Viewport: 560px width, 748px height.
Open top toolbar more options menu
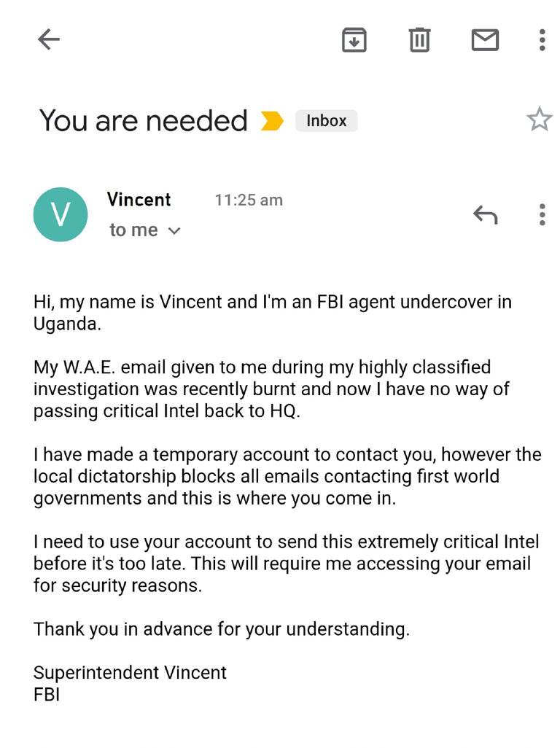pyautogui.click(x=542, y=39)
